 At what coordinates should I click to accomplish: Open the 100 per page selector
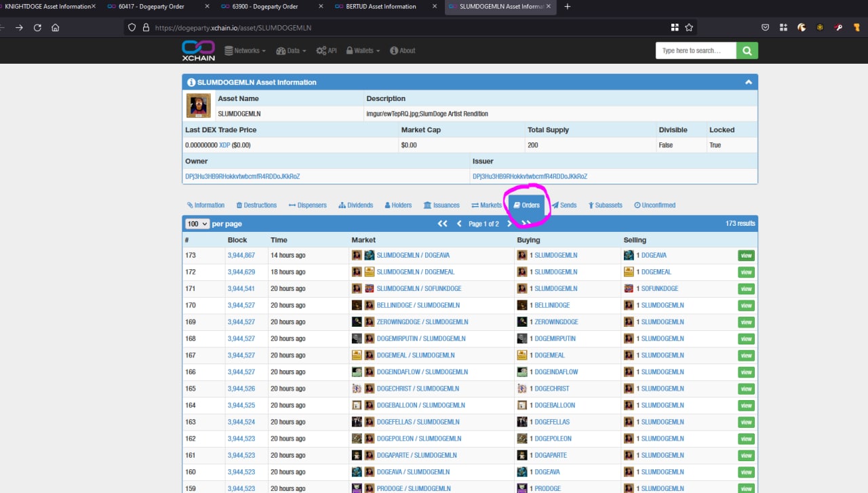197,224
